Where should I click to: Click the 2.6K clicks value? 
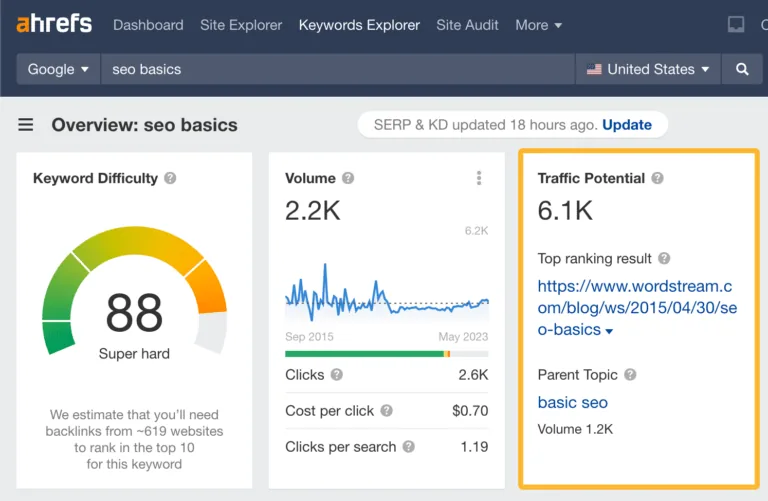pyautogui.click(x=473, y=375)
